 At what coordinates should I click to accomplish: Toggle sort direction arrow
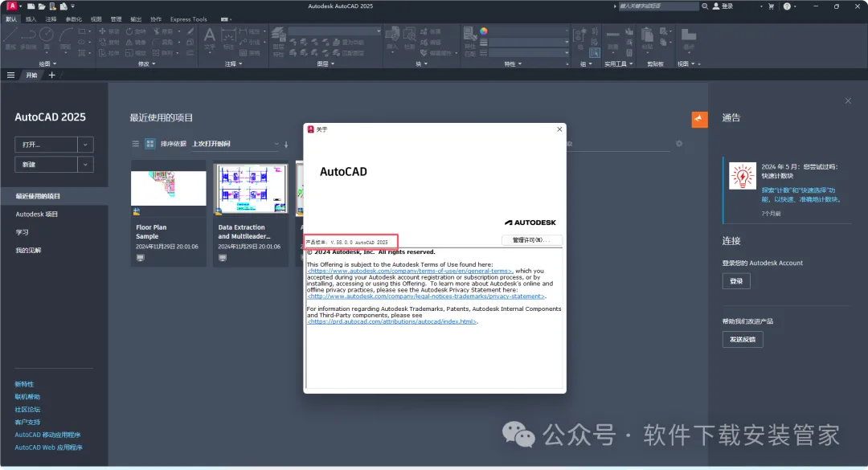(286, 145)
